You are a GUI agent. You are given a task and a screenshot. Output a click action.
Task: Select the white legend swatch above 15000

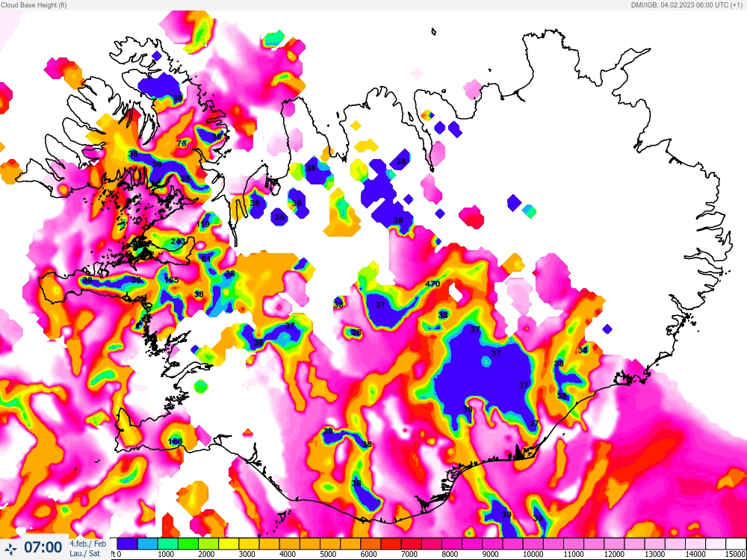click(x=736, y=544)
